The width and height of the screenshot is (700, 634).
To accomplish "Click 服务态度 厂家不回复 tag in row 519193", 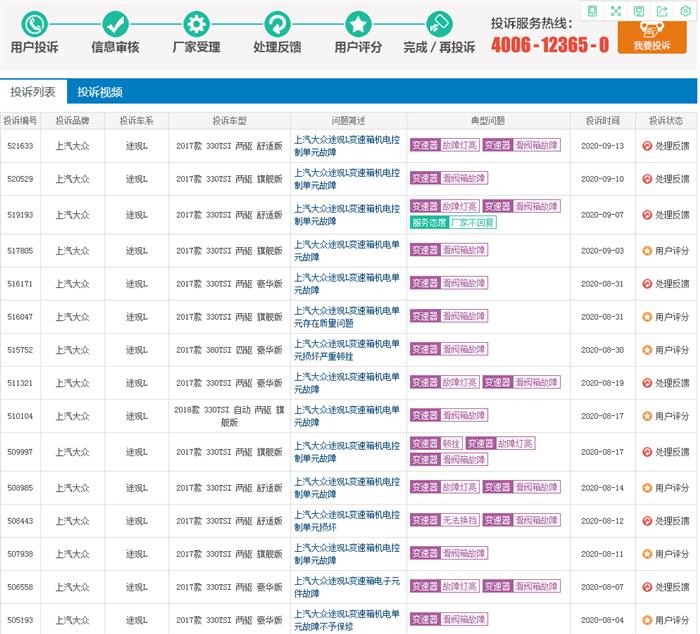I will click(453, 222).
